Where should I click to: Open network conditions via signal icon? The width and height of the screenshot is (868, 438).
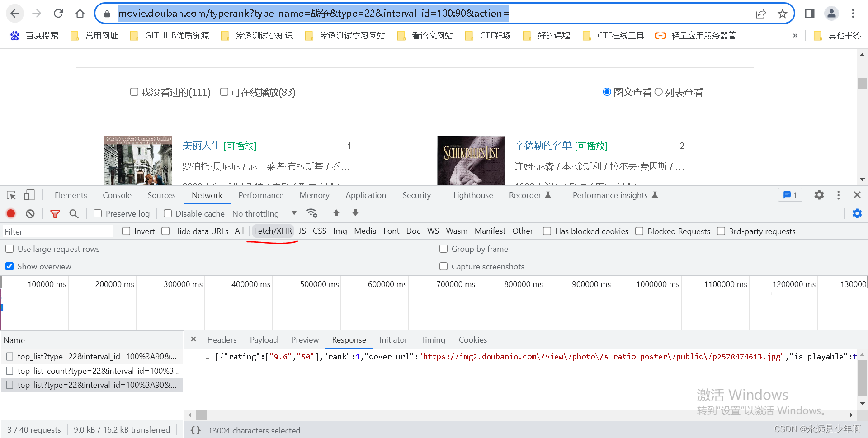312,213
